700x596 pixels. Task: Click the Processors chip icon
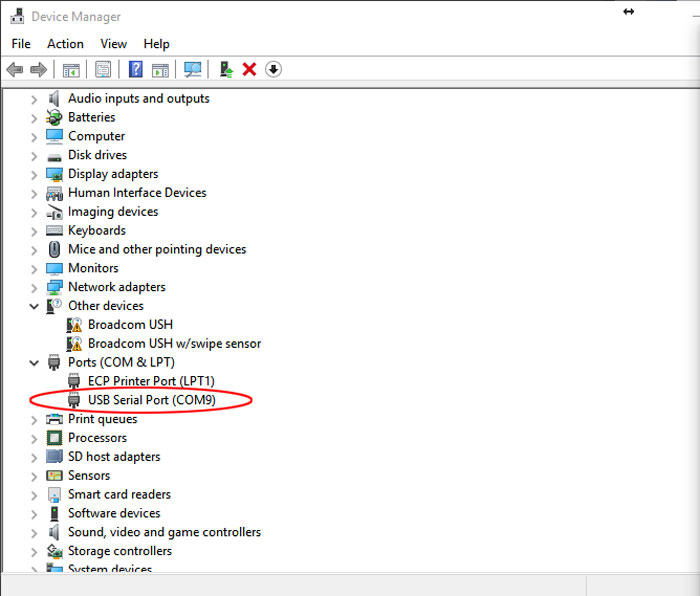[54, 438]
